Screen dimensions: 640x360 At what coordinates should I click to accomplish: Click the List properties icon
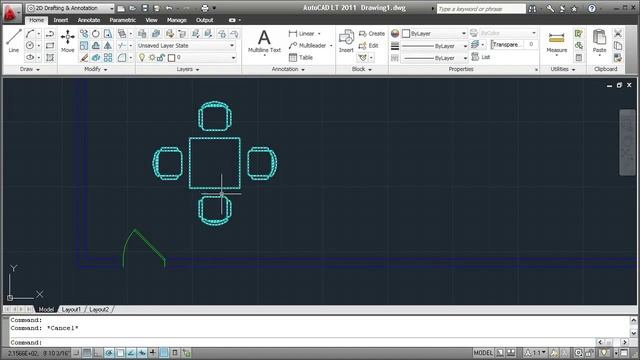(x=480, y=57)
